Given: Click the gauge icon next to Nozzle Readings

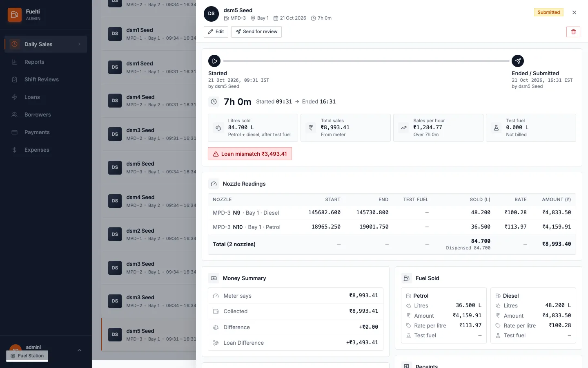Looking at the screenshot, I should [x=214, y=184].
